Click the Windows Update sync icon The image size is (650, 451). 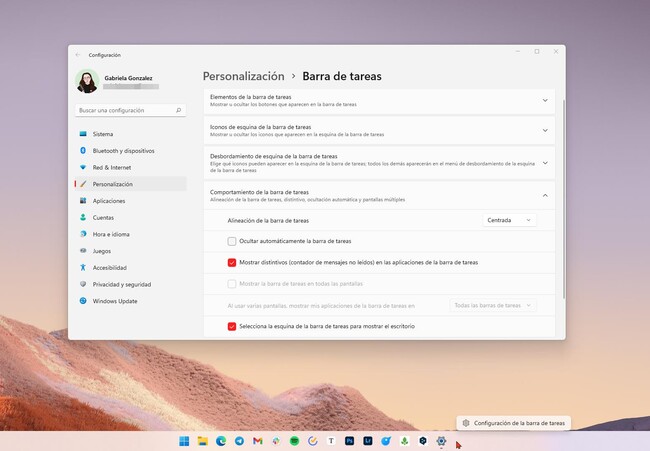(x=83, y=301)
